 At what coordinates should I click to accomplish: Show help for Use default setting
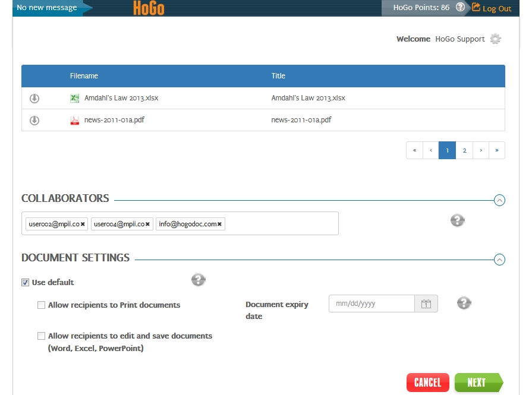pyautogui.click(x=199, y=280)
